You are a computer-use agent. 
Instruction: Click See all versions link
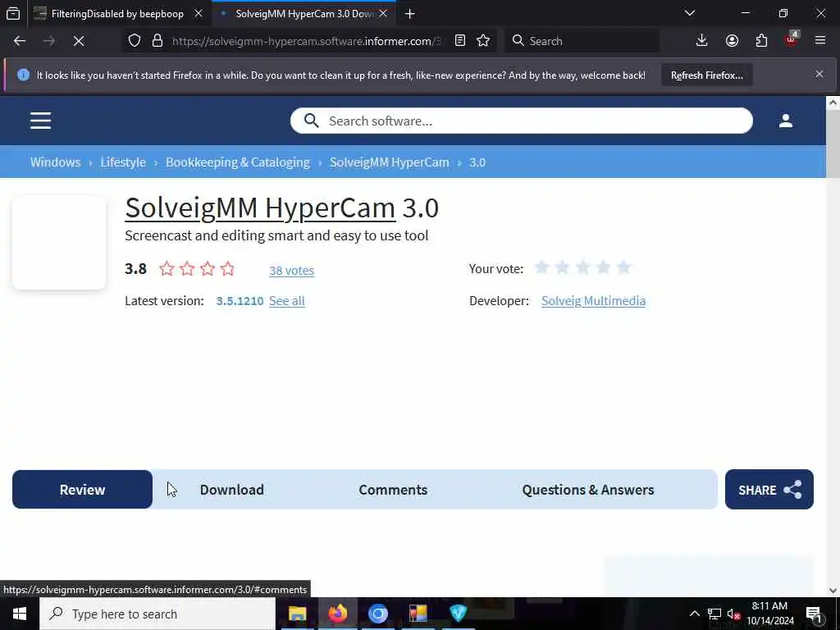click(x=286, y=301)
